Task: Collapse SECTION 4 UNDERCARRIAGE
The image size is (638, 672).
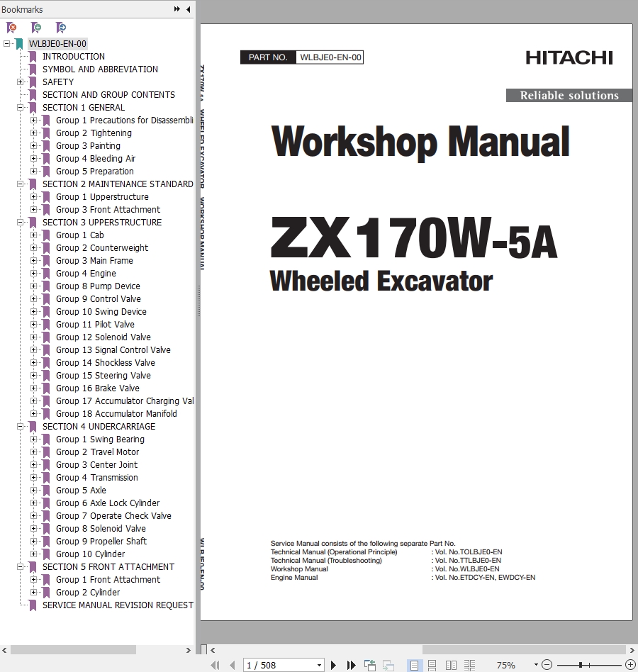Action: point(20,427)
